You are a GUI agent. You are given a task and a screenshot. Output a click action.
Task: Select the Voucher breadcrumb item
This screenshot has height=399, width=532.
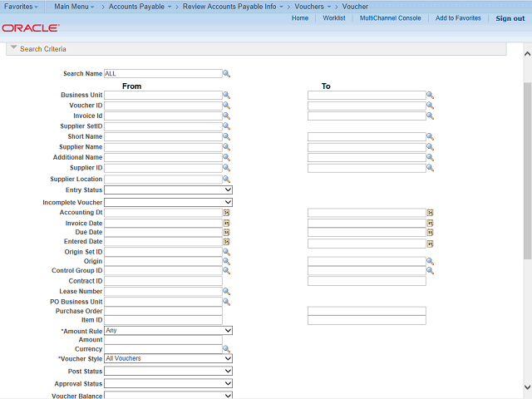355,7
